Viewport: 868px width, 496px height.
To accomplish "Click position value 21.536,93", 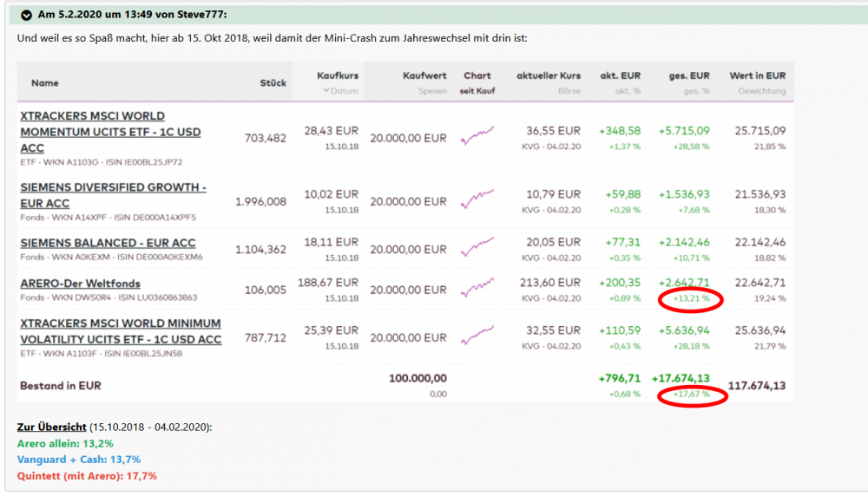I will (x=760, y=194).
